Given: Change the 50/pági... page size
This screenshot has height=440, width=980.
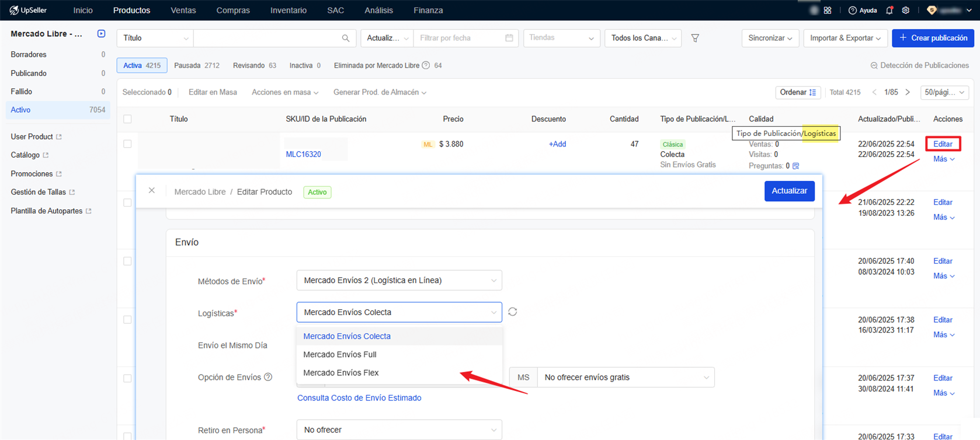Looking at the screenshot, I should click(x=944, y=92).
